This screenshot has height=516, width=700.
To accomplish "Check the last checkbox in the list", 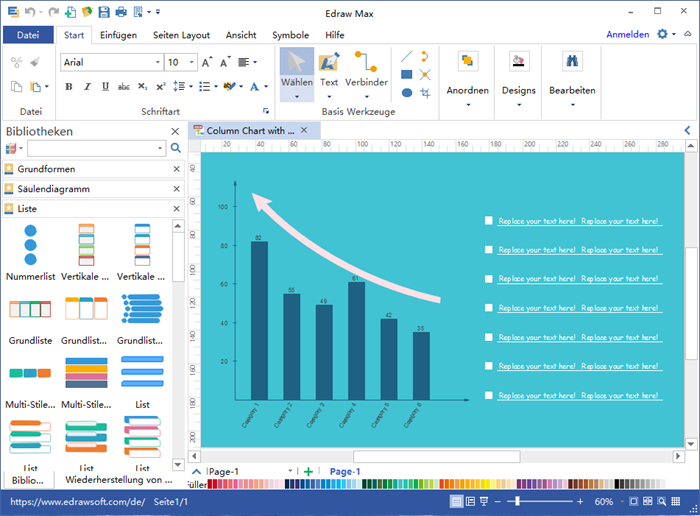I will tap(489, 396).
